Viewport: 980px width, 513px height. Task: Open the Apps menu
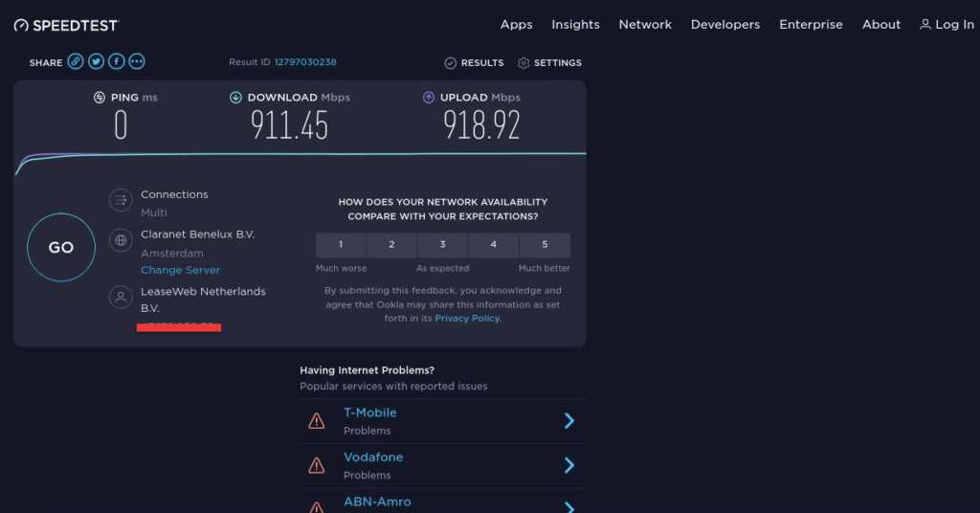pos(516,24)
